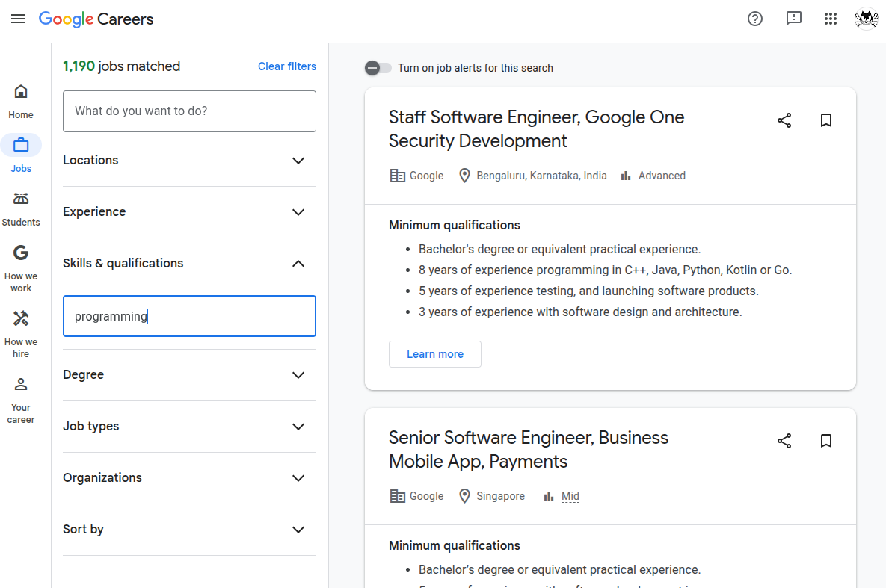This screenshot has height=588, width=886.
Task: Click 'Bengaluru, Karnataka, India' location text
Action: pos(541,176)
